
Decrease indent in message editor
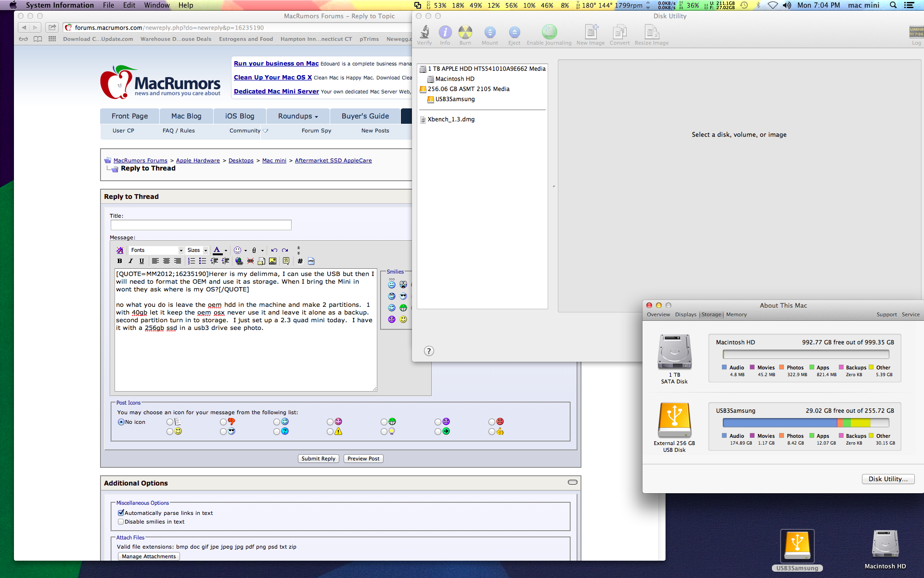point(214,261)
